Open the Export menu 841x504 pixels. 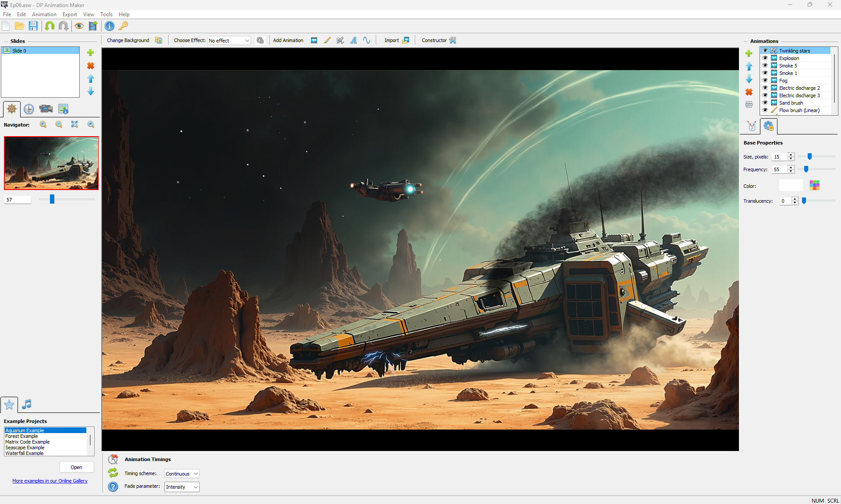click(70, 14)
